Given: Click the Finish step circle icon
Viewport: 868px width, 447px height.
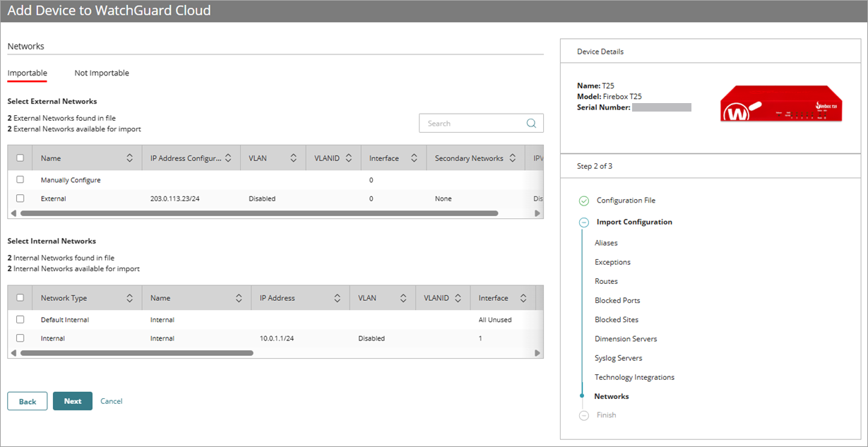Looking at the screenshot, I should point(584,415).
